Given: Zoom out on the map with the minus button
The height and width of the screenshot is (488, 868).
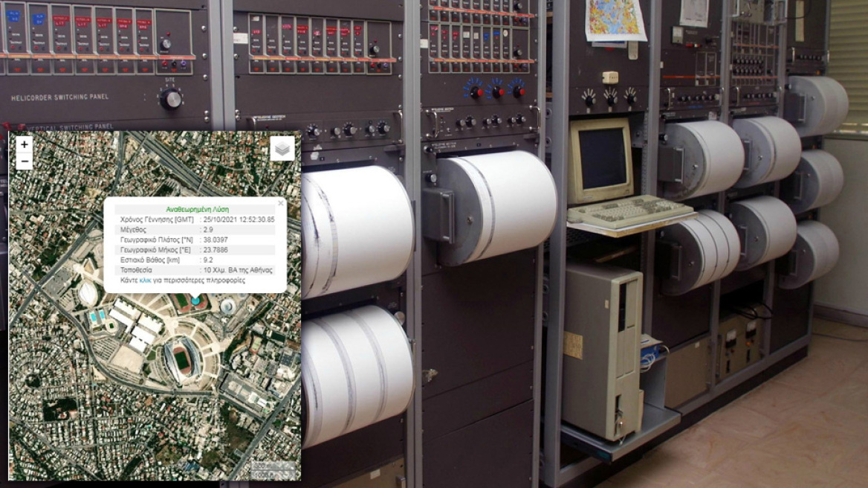Looking at the screenshot, I should 25,161.
